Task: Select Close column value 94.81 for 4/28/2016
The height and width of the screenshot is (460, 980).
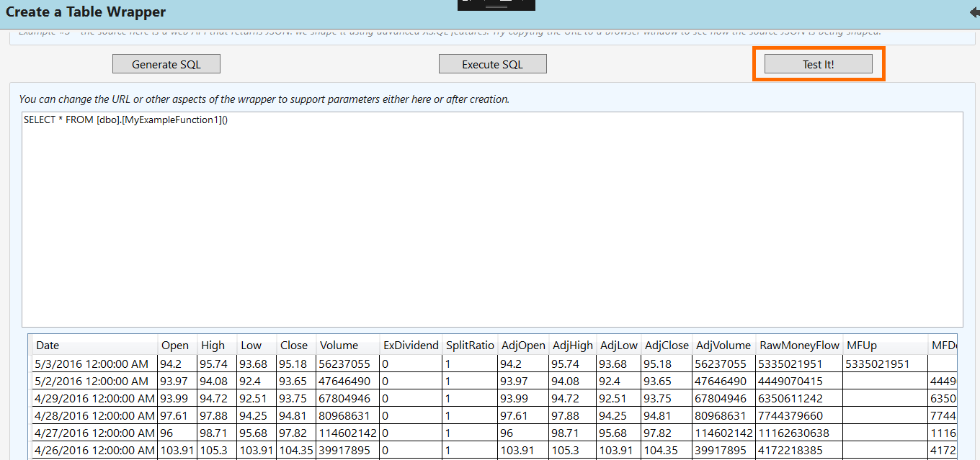Action: [297, 415]
